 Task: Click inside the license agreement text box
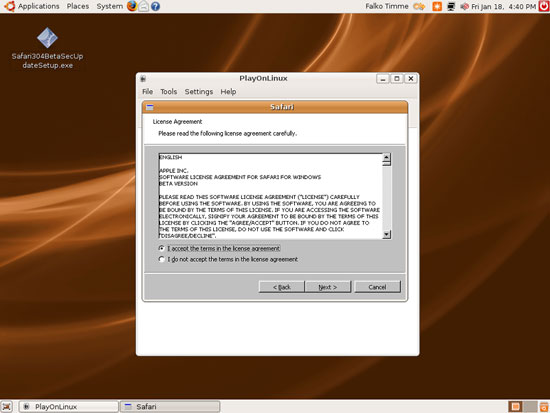270,196
